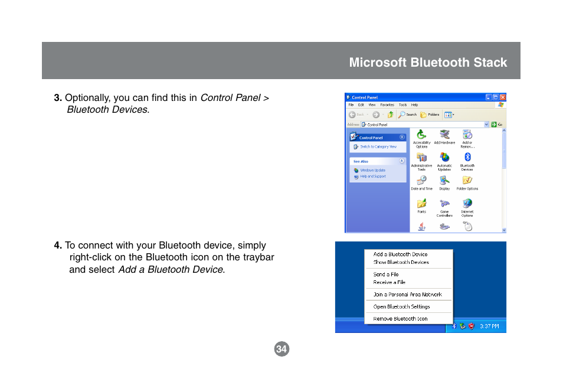Click the Bluetooth icon in the system tray
This screenshot has width=563, height=392.
click(x=454, y=326)
